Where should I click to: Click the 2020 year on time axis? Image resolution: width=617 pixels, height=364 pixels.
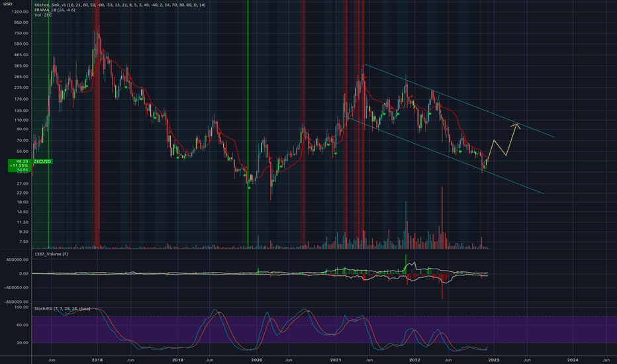(257, 359)
